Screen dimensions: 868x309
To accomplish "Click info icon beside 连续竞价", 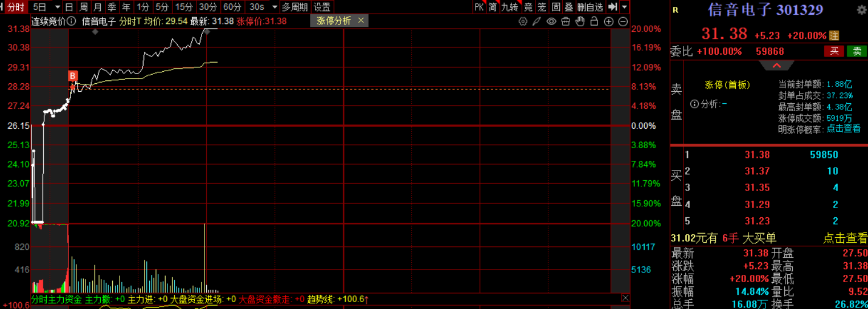I will 71,22.
